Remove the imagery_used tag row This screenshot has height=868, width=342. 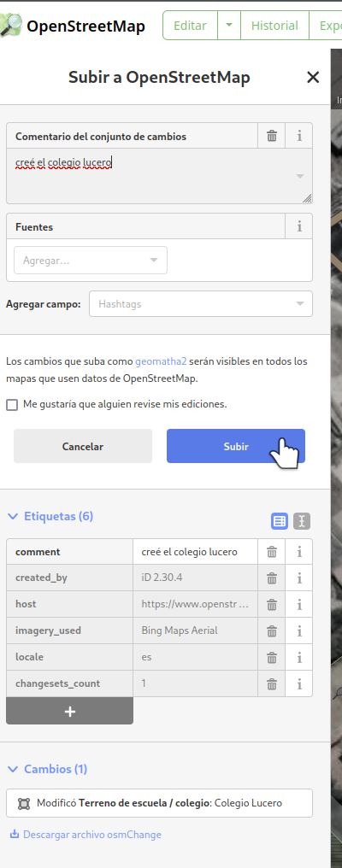(x=272, y=630)
